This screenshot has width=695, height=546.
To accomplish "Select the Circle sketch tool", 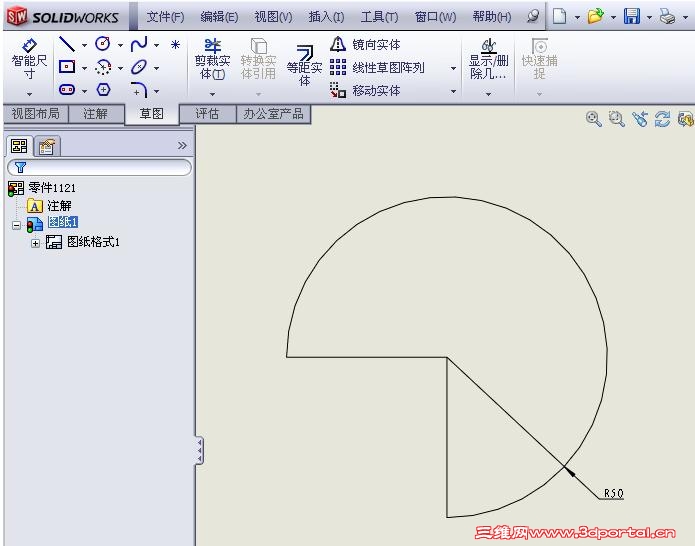I will [103, 44].
